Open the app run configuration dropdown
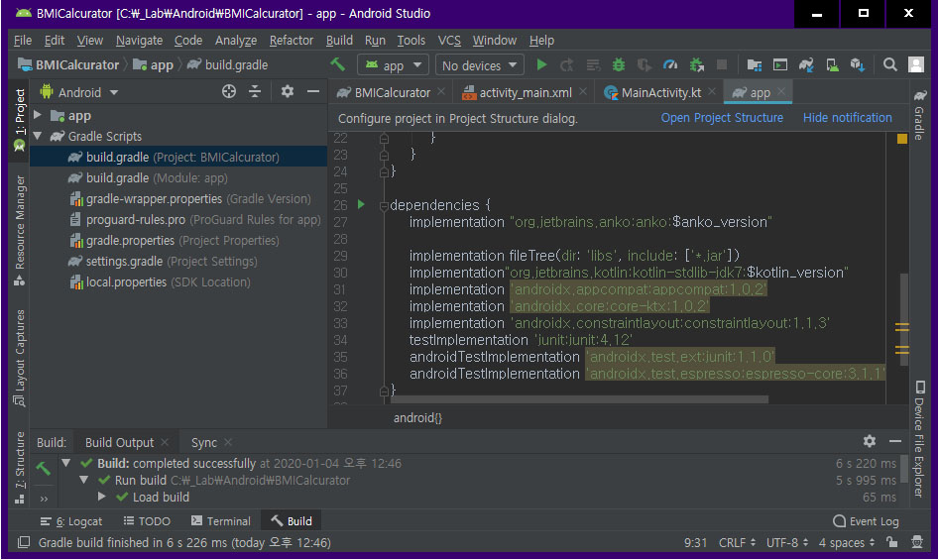The image size is (939, 560). click(393, 64)
